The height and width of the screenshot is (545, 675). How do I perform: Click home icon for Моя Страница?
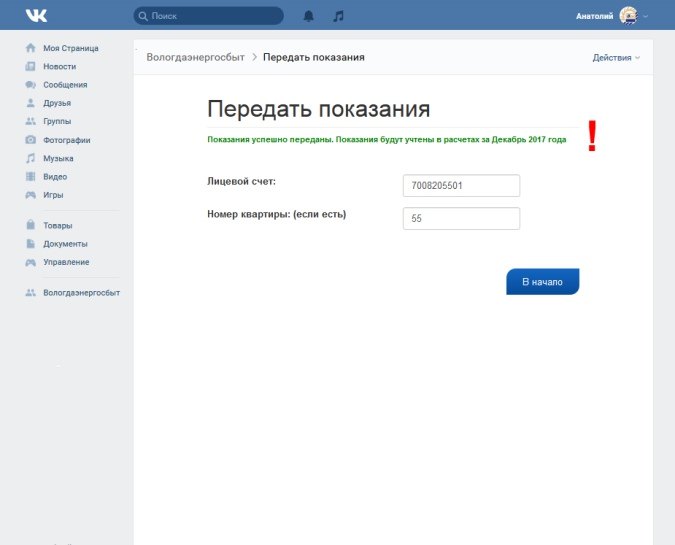pyautogui.click(x=31, y=48)
